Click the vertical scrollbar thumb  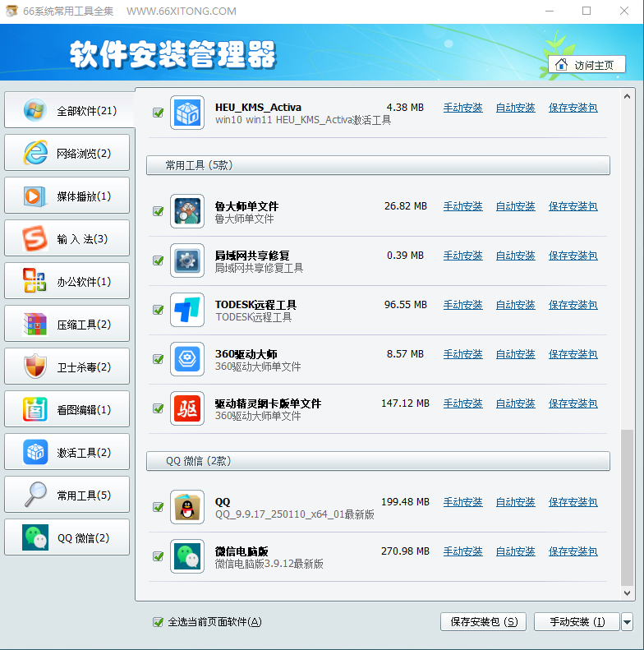[x=627, y=508]
